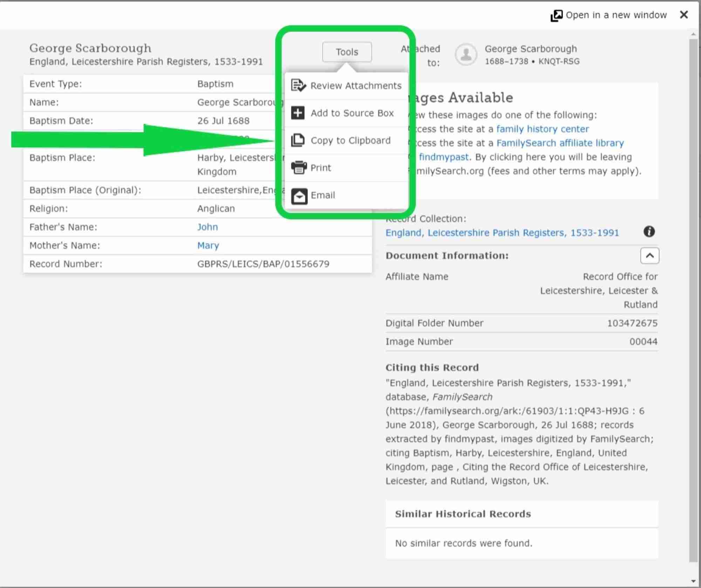Open the mother's name Mary link
701x588 pixels.
click(x=208, y=245)
